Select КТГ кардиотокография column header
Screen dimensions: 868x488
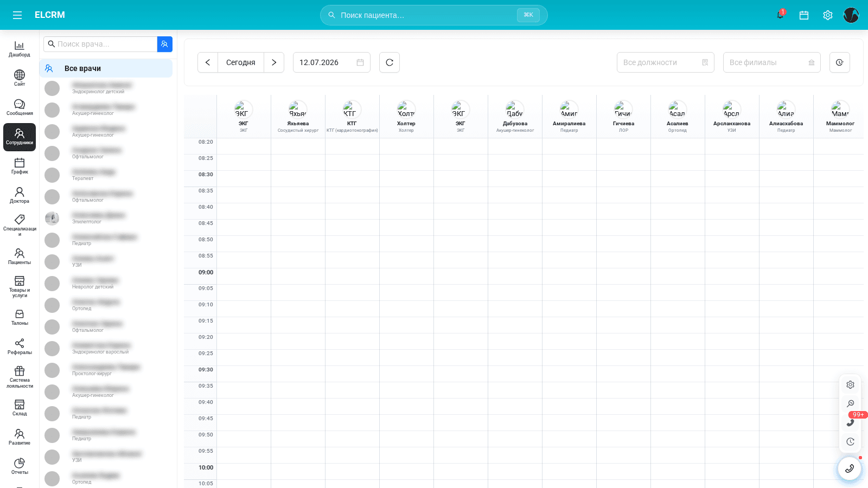pos(352,117)
